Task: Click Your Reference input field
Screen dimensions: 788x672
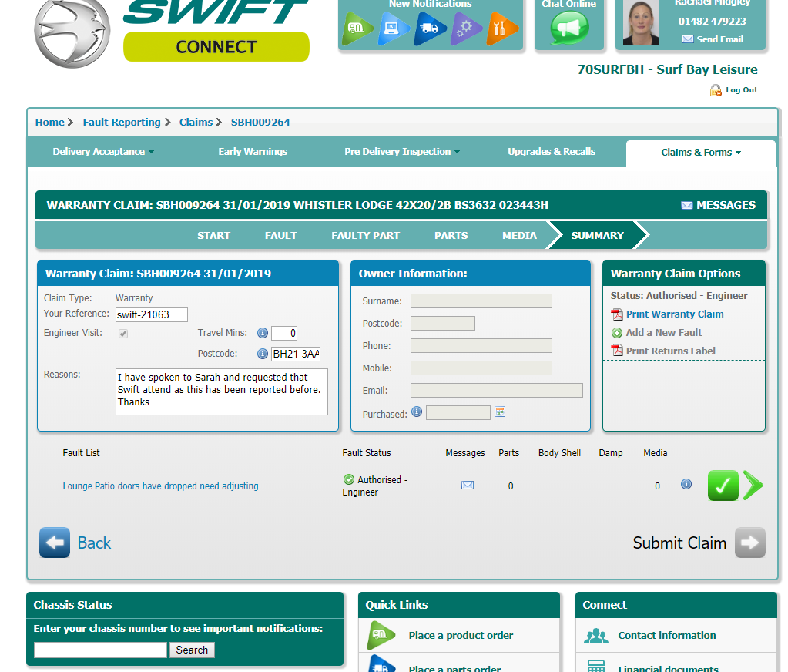Action: coord(151,314)
